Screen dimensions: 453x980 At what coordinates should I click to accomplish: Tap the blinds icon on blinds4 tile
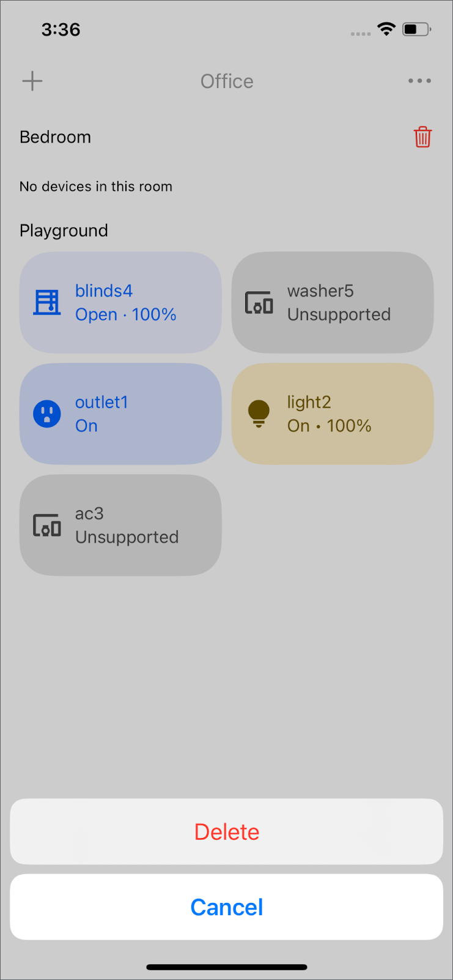coord(47,302)
